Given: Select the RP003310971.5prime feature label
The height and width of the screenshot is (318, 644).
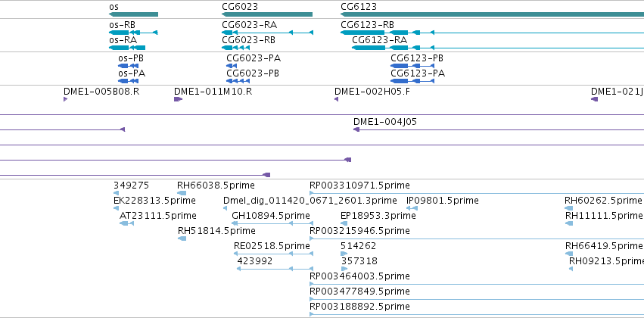Looking at the screenshot, I should [359, 185].
